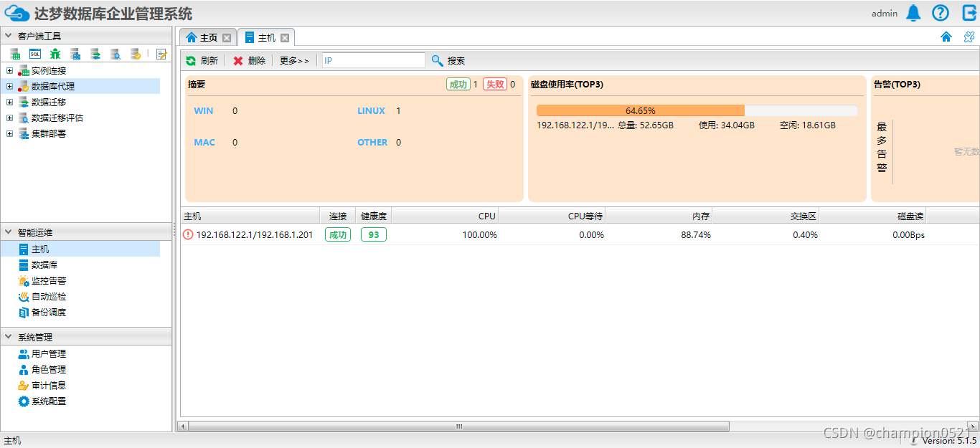This screenshot has height=448, width=980.
Task: Collapse the 智能运维 panel section
Action: (x=9, y=232)
